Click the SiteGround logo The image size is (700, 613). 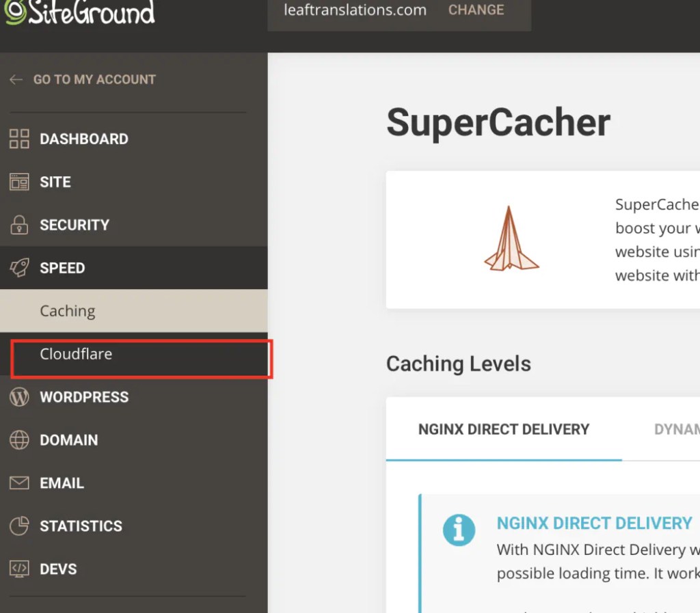coord(79,12)
